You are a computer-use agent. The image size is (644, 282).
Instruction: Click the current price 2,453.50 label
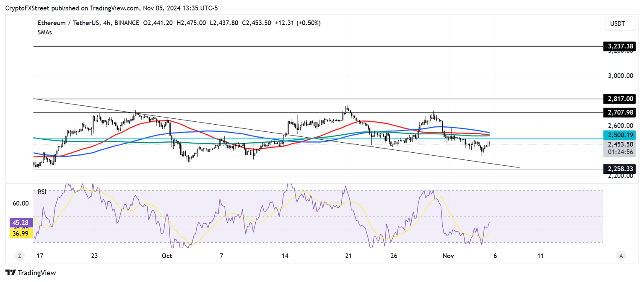click(620, 144)
